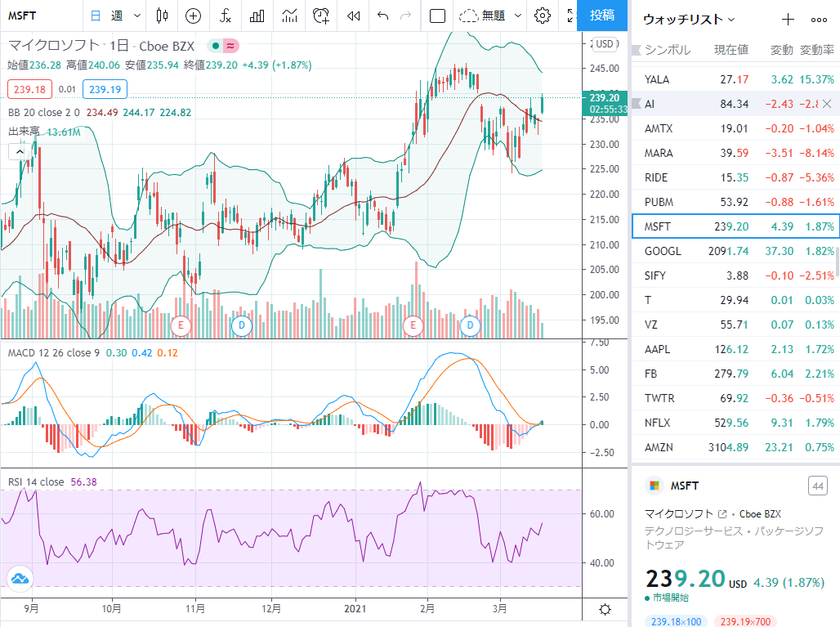Click the BB 20 close indicator label
840x627 pixels.
tap(44, 113)
